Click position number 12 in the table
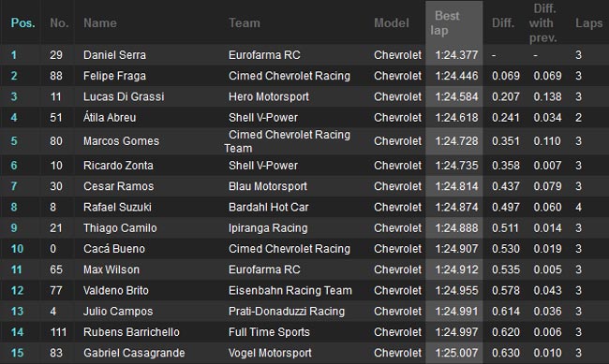Image resolution: width=609 pixels, height=364 pixels. click(17, 290)
